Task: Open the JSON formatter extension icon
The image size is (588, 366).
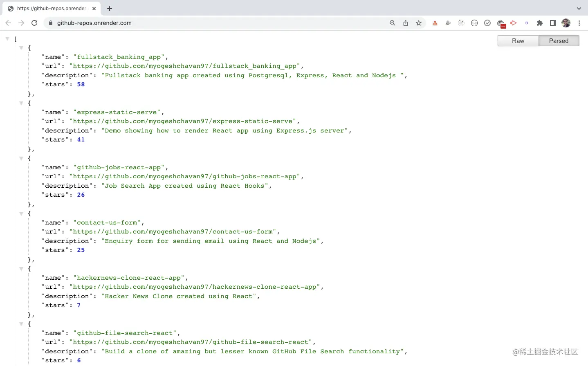Action: [474, 23]
